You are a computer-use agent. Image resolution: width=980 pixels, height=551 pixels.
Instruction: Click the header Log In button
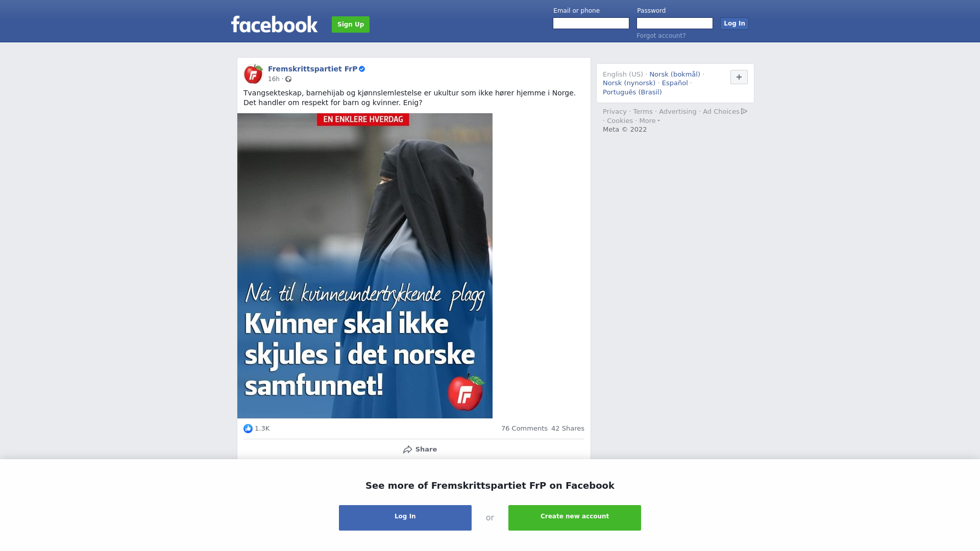(734, 23)
